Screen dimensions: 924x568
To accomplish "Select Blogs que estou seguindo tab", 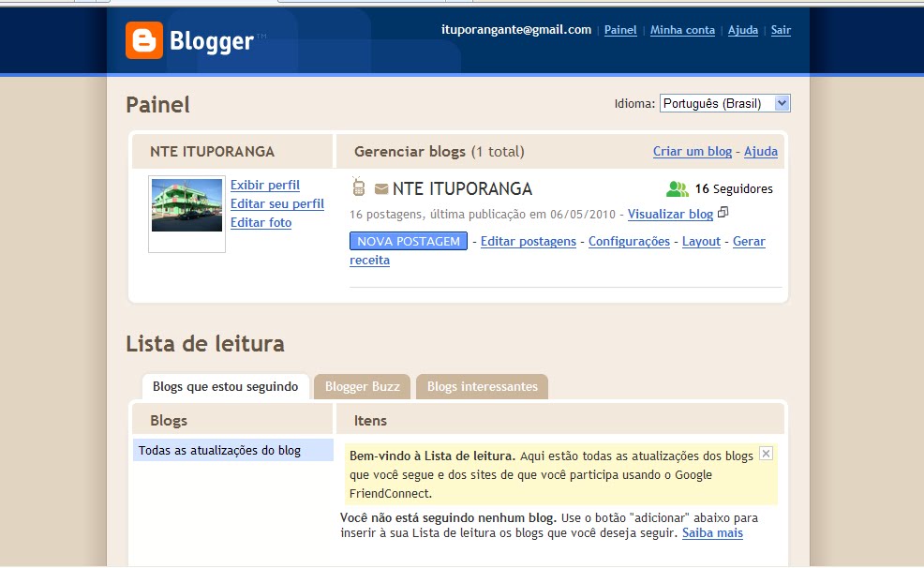I will click(x=226, y=386).
